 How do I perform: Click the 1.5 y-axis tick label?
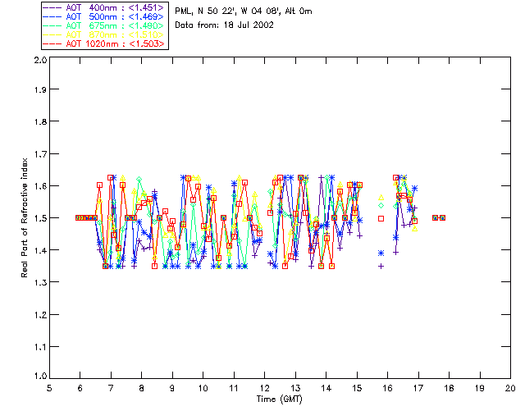(x=40, y=218)
